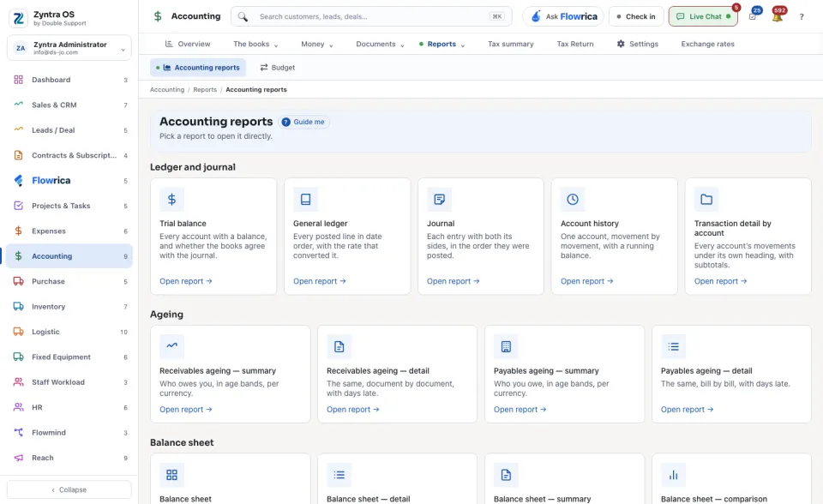The width and height of the screenshot is (823, 504).
Task: Click the Purchase truck icon
Action: tap(18, 281)
